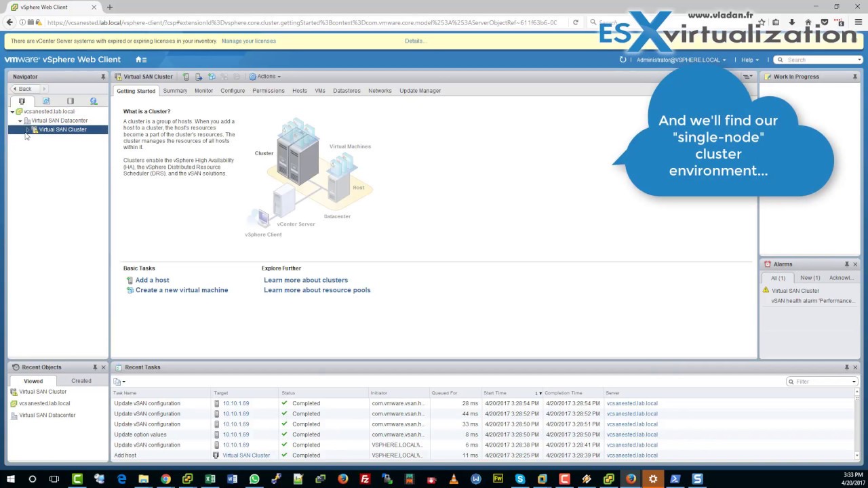Screen dimensions: 868x488
Task: Switch to the Monitor tab
Action: (x=203, y=91)
